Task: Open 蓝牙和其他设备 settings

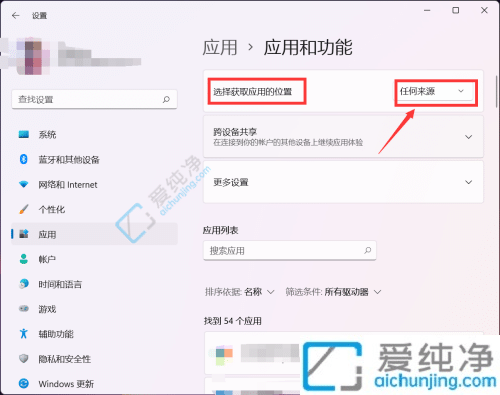Action: pos(94,160)
